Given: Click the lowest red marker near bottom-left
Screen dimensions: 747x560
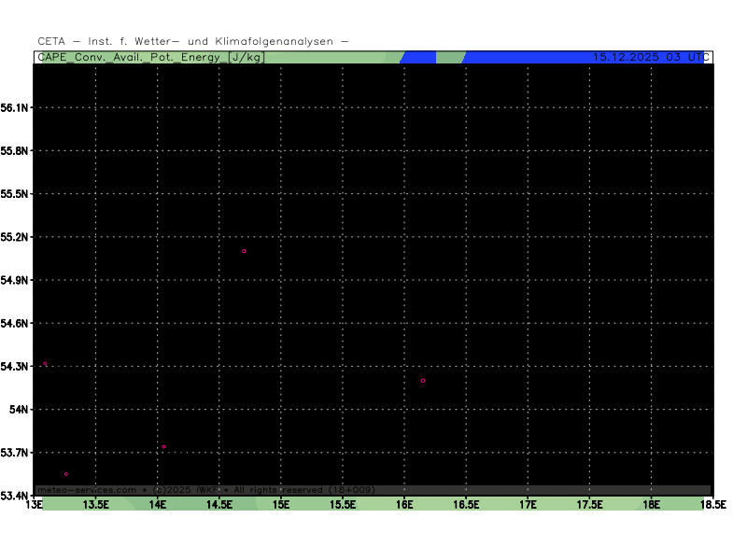Looking at the screenshot, I should click(66, 474).
